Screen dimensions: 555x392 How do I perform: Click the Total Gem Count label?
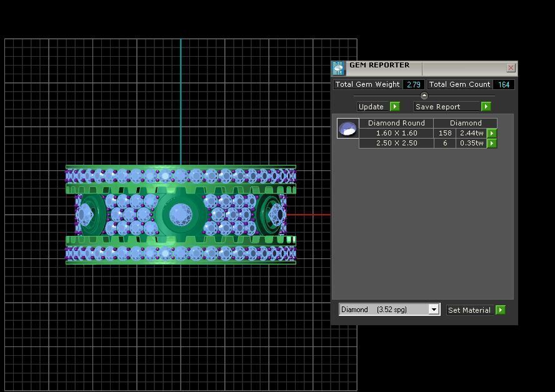(x=459, y=84)
